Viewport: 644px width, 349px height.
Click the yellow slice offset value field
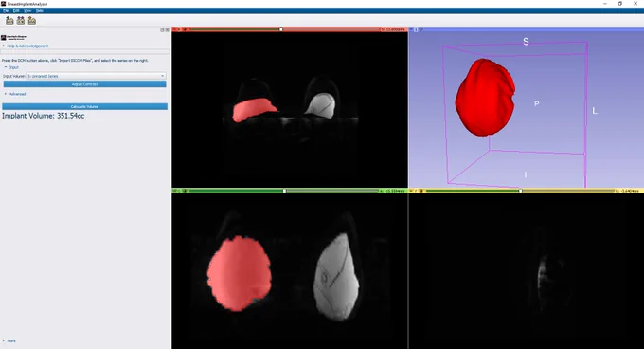[x=628, y=191]
